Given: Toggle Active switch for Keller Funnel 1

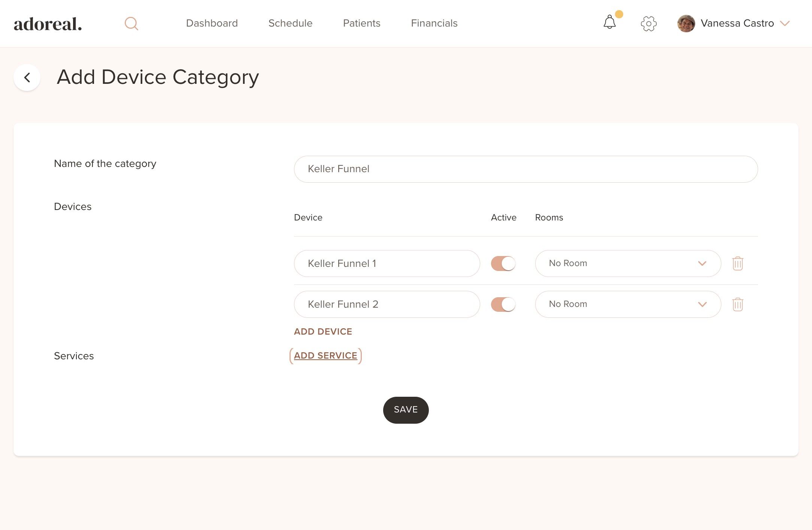Looking at the screenshot, I should click(x=503, y=264).
